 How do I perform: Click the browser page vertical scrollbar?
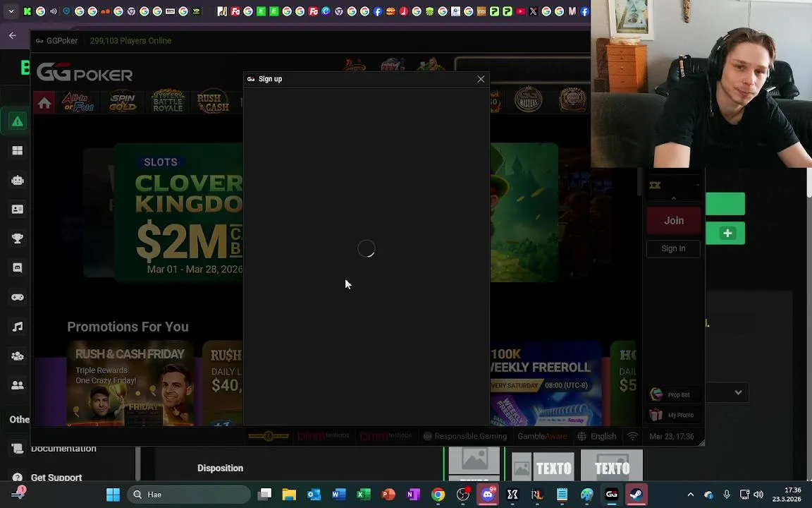pos(809,183)
